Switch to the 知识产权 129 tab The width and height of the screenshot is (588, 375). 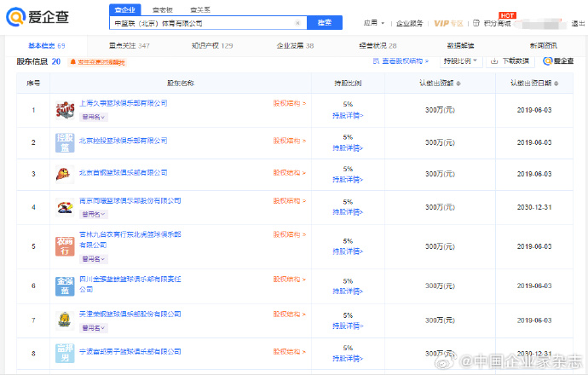point(212,46)
